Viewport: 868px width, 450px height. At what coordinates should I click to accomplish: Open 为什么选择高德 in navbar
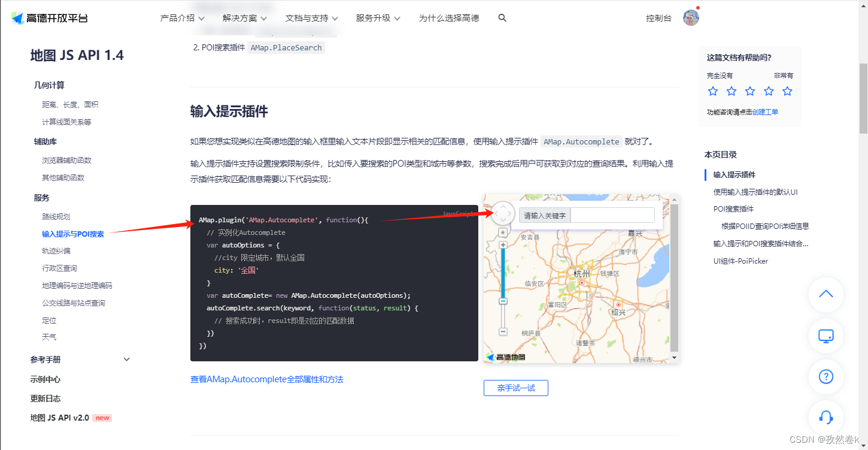tap(449, 18)
